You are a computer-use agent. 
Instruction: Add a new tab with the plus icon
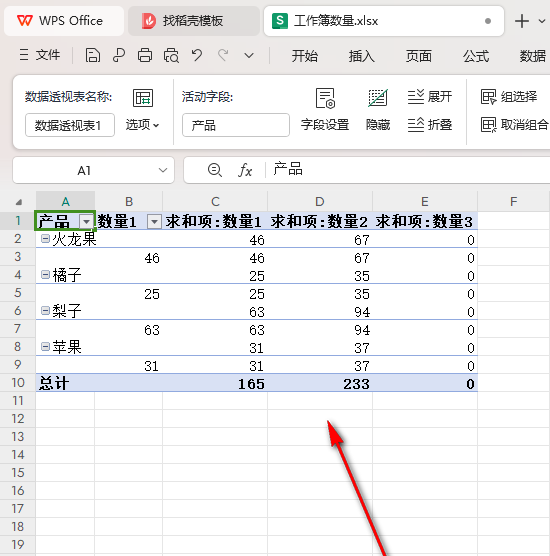pyautogui.click(x=522, y=21)
